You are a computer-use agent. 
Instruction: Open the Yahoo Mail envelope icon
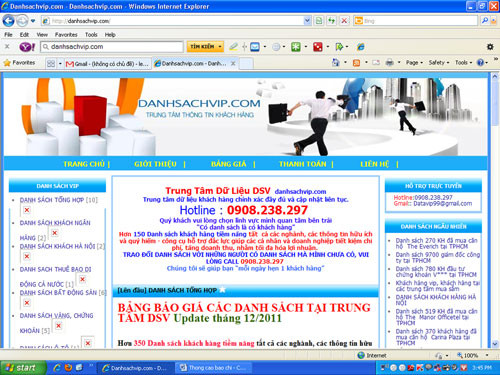pyautogui.click(x=255, y=47)
